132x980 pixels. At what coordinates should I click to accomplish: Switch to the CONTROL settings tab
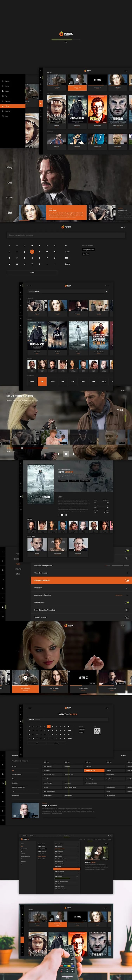pyautogui.click(x=17, y=559)
